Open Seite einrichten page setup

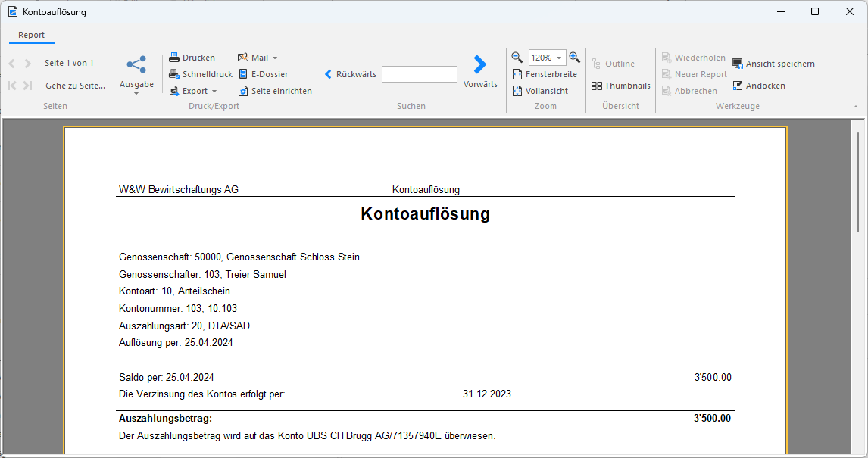275,91
